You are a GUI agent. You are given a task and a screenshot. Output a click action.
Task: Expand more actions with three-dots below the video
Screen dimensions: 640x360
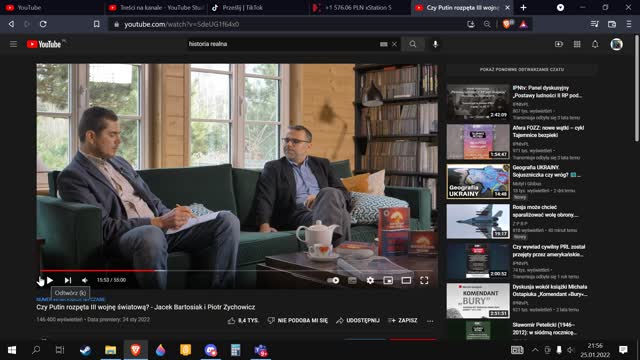pos(430,321)
